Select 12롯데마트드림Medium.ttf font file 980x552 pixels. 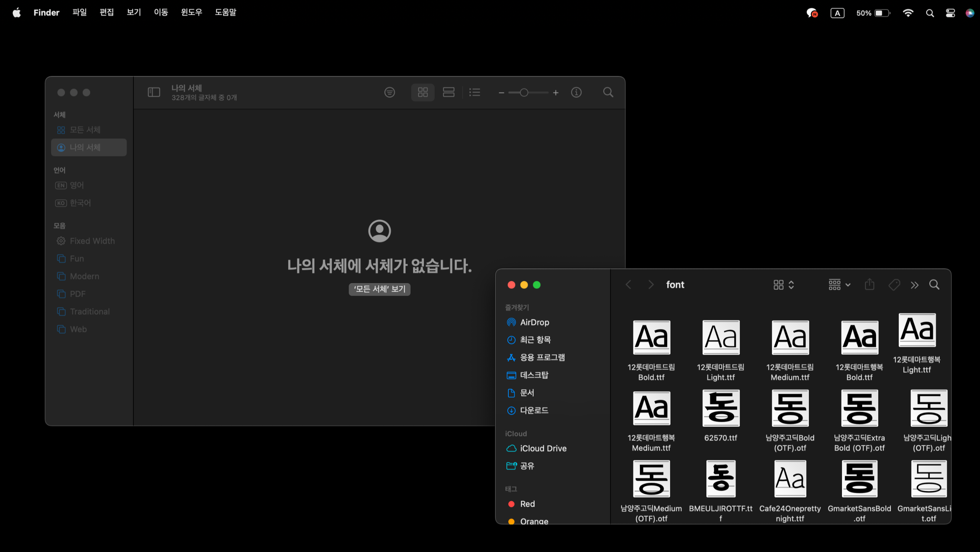click(790, 337)
